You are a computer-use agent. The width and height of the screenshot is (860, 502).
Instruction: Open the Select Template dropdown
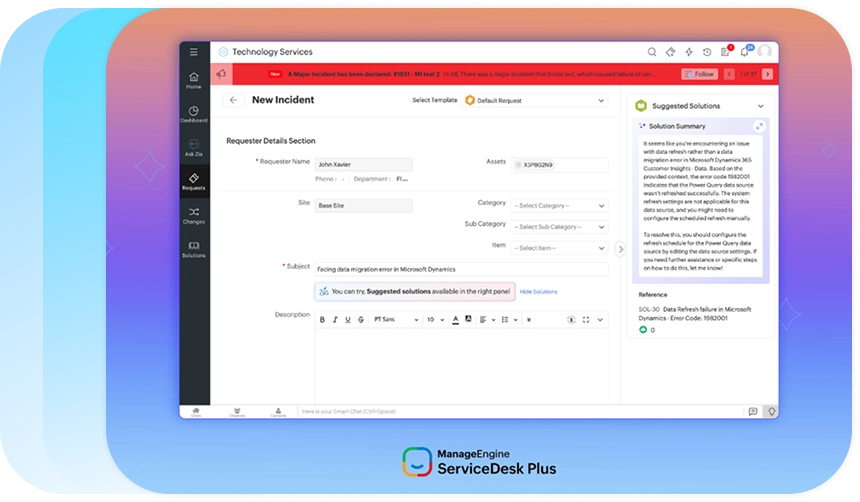point(535,100)
